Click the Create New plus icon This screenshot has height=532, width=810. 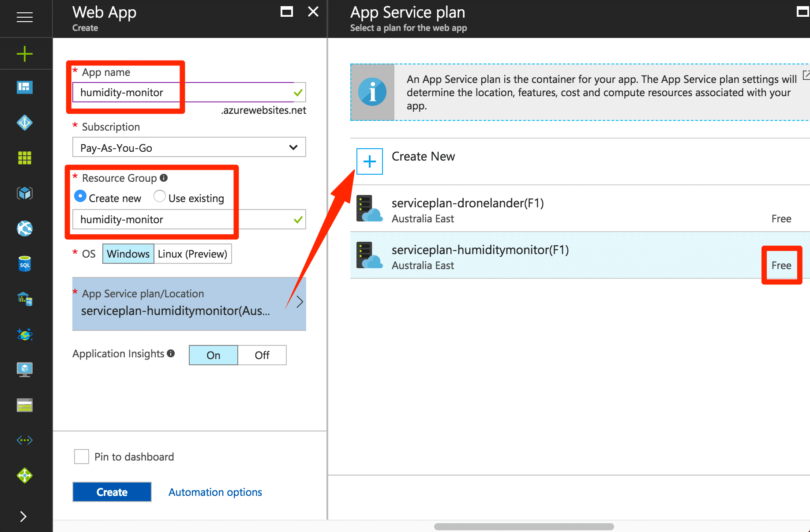(370, 161)
